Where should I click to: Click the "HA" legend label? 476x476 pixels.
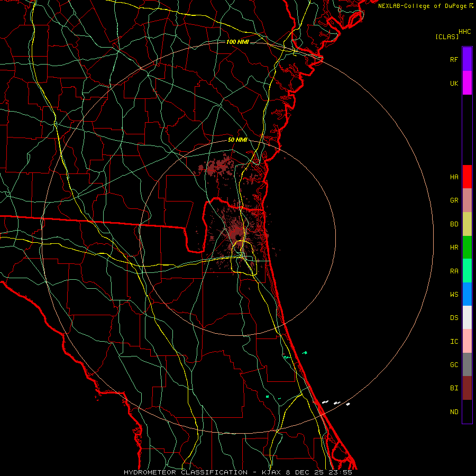point(454,177)
